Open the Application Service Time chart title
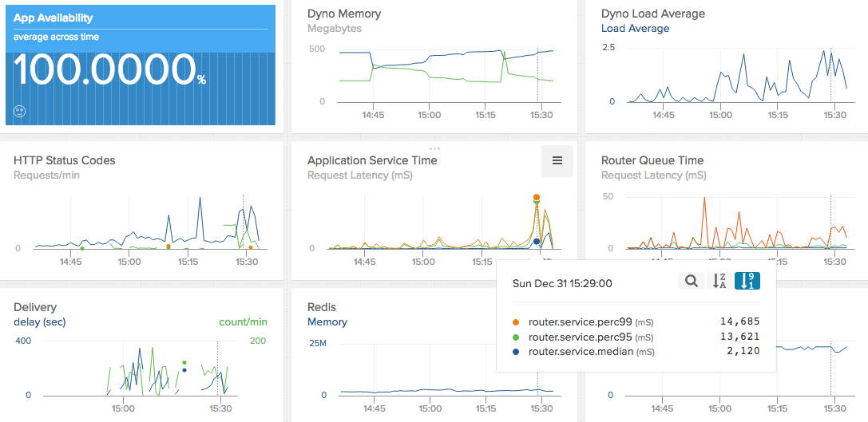The height and width of the screenshot is (422, 868). click(372, 160)
